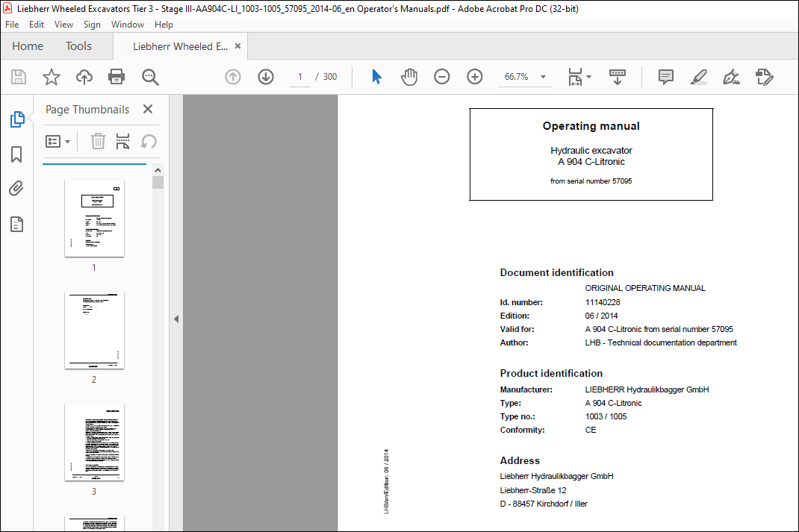Viewport: 799px width, 532px height.
Task: Add a comment with the sticky note icon
Action: [666, 77]
